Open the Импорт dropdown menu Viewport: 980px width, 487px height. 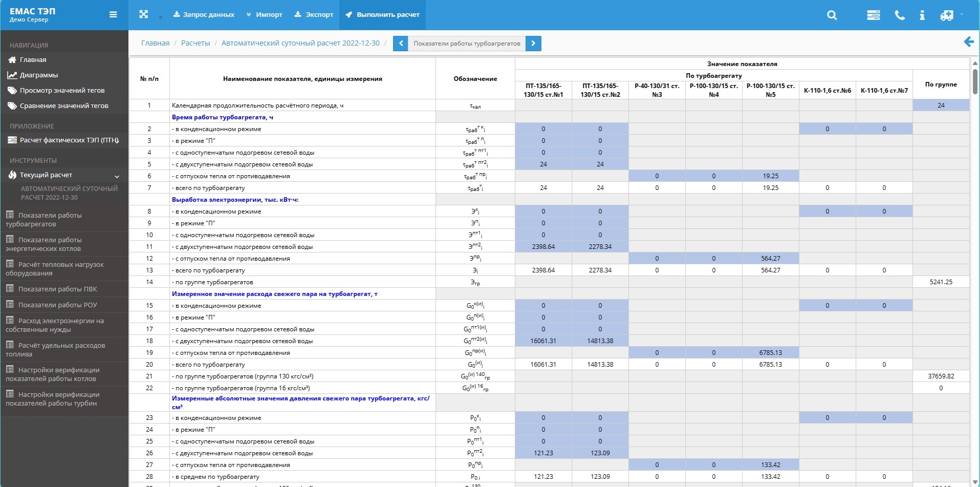[264, 15]
